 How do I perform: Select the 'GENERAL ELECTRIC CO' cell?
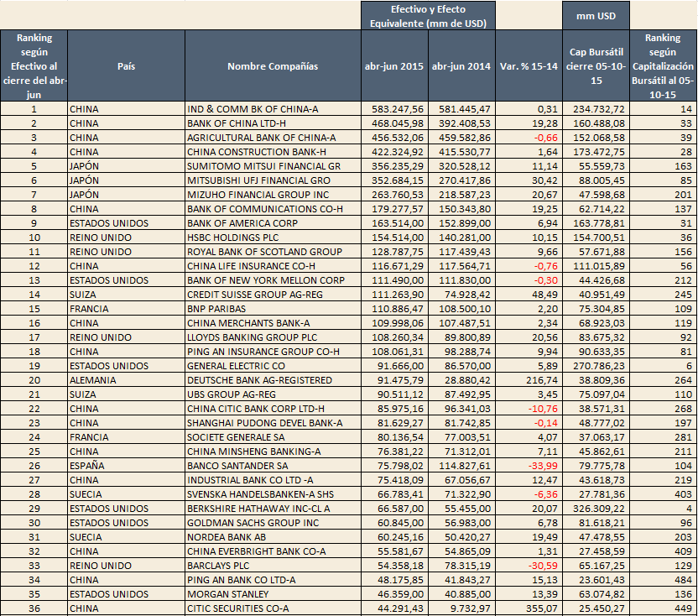273,366
